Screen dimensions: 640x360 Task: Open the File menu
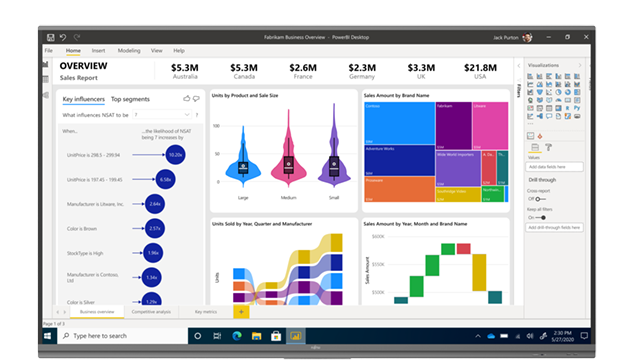pyautogui.click(x=49, y=51)
